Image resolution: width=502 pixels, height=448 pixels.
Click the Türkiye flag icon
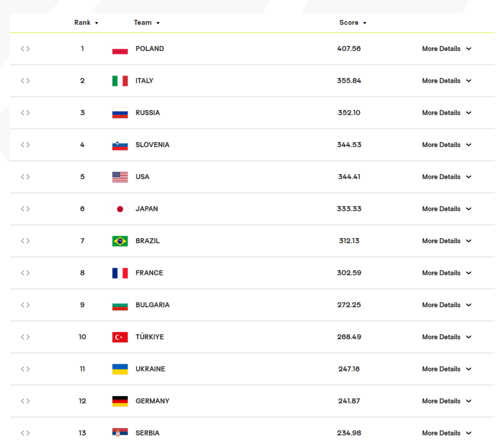coord(120,337)
